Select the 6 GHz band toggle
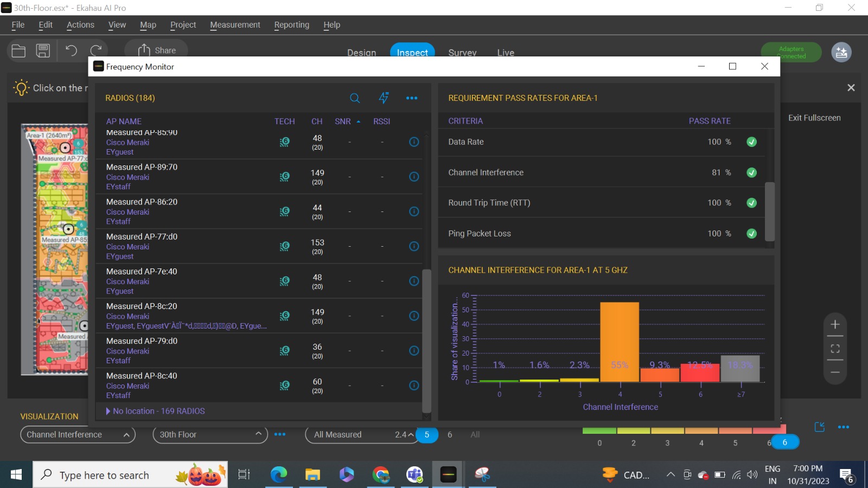Viewport: 868px width, 488px height. pyautogui.click(x=450, y=434)
